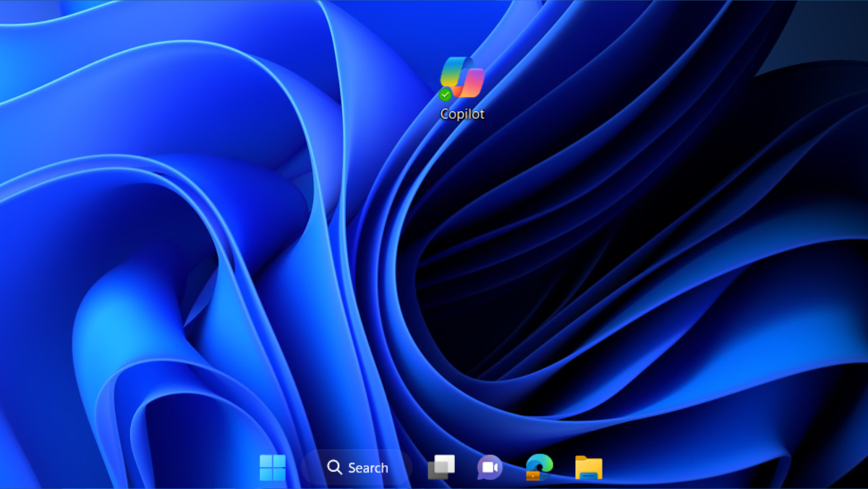Click the briefcase badge on the Edge icon
Viewport: 868px width, 489px height.
point(533,475)
